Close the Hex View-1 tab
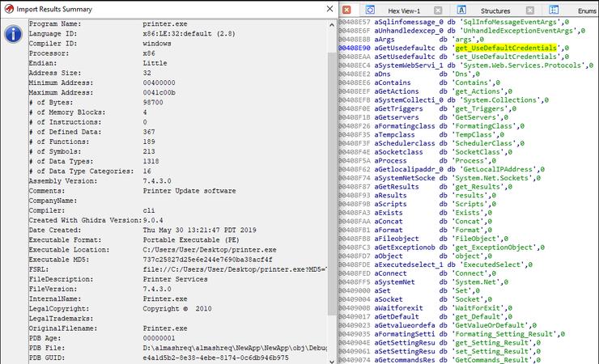This screenshot has height=364, width=599. click(438, 11)
